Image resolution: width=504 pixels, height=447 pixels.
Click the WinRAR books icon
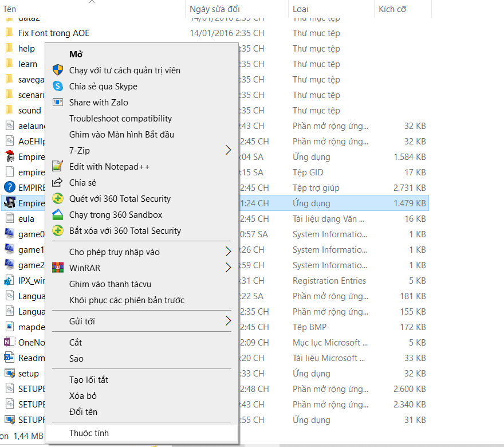click(x=58, y=268)
